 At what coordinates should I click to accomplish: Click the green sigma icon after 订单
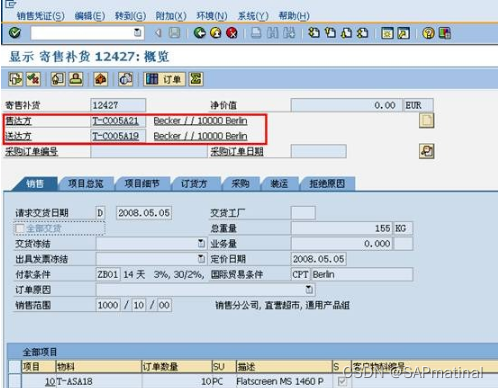coord(196,79)
